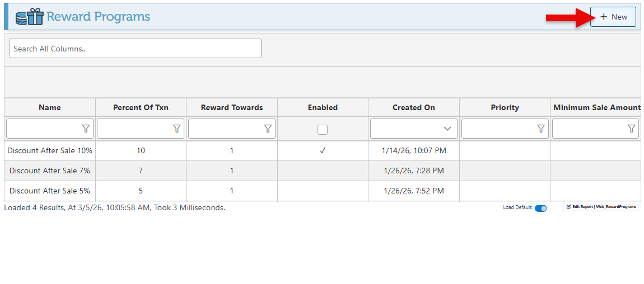
Task: Select the Discount After Sale 5% program
Action: point(50,191)
